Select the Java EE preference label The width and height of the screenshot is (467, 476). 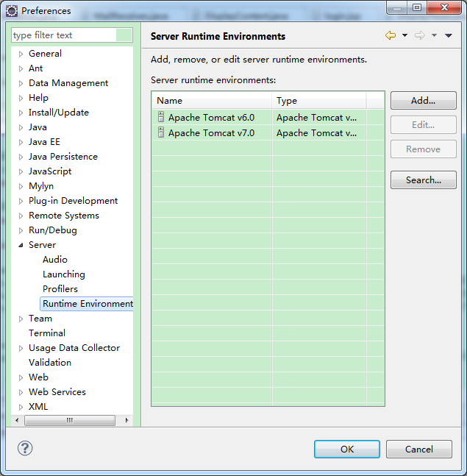44,142
